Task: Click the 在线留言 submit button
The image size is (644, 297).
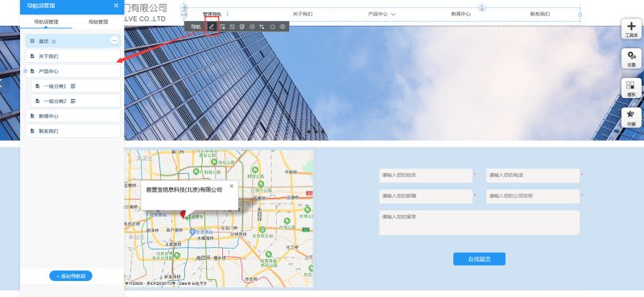Action: point(479,259)
